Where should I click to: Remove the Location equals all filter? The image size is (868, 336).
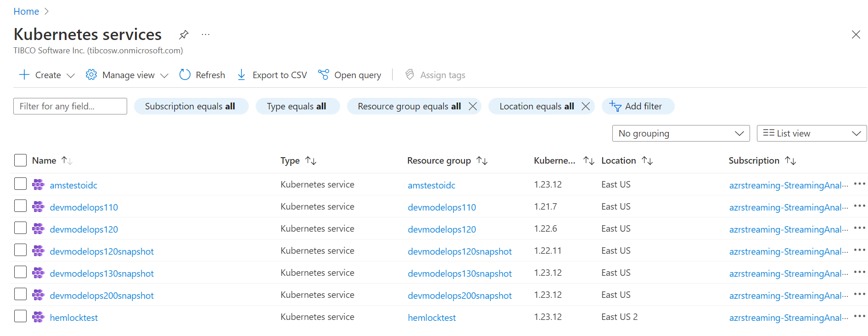tap(586, 106)
